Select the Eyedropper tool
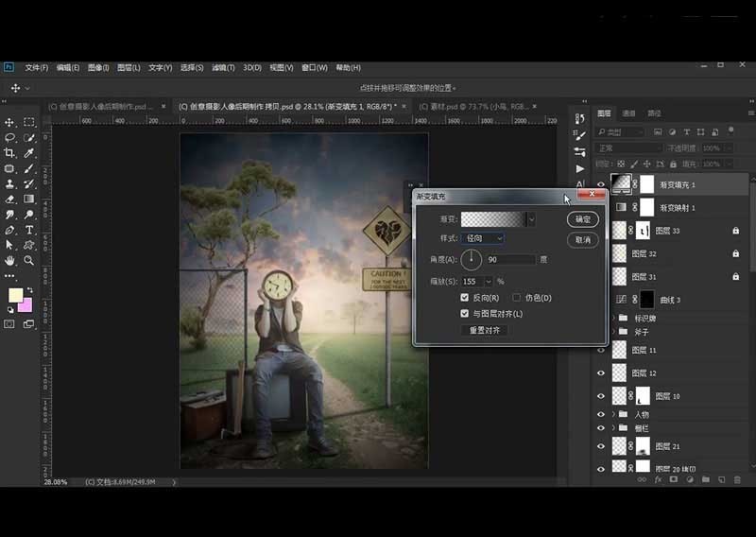756x537 pixels. 29,153
